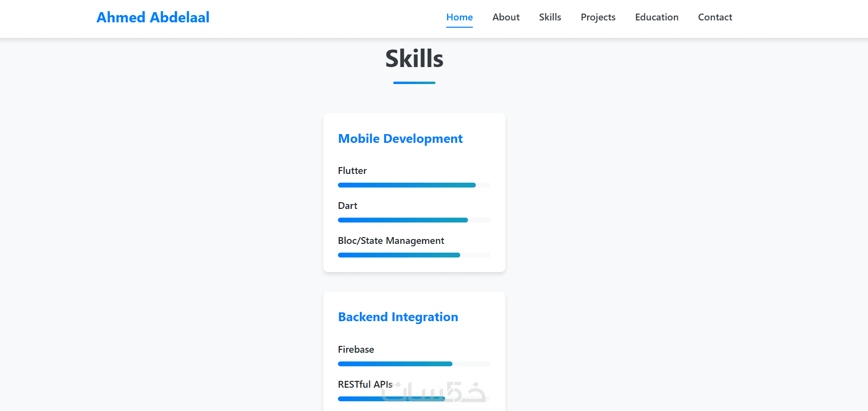This screenshot has height=411, width=868.
Task: Click the Ahmed Abdelaal site logo
Action: (x=153, y=17)
